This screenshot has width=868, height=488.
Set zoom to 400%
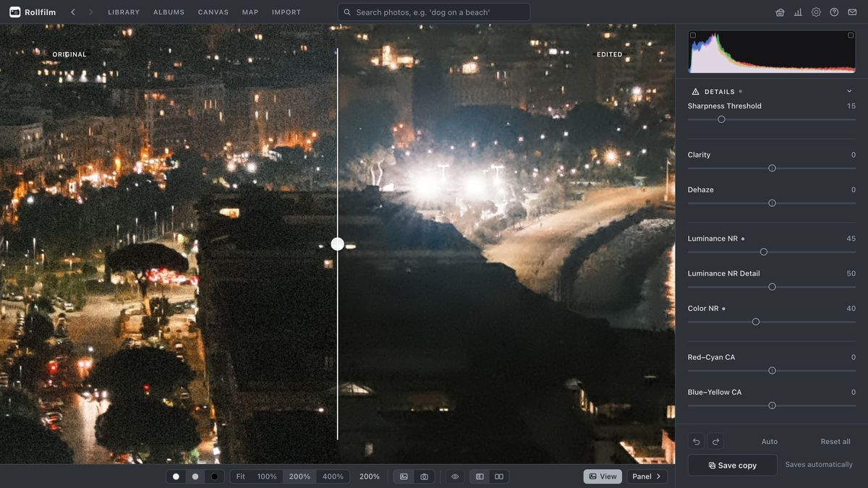click(333, 476)
